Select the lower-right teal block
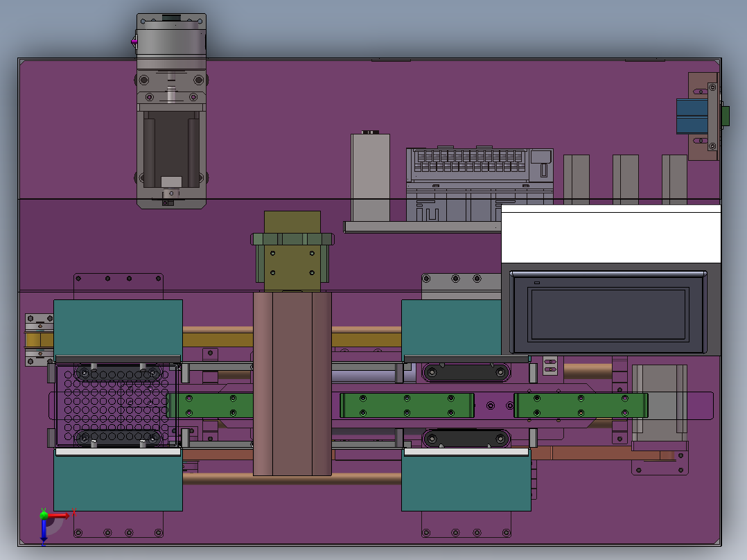 (x=466, y=482)
